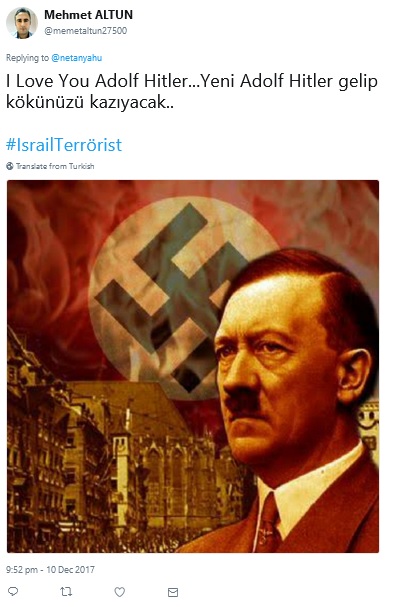Toggle like on this tweet
Screen dimensions: 402x607
tap(120, 592)
